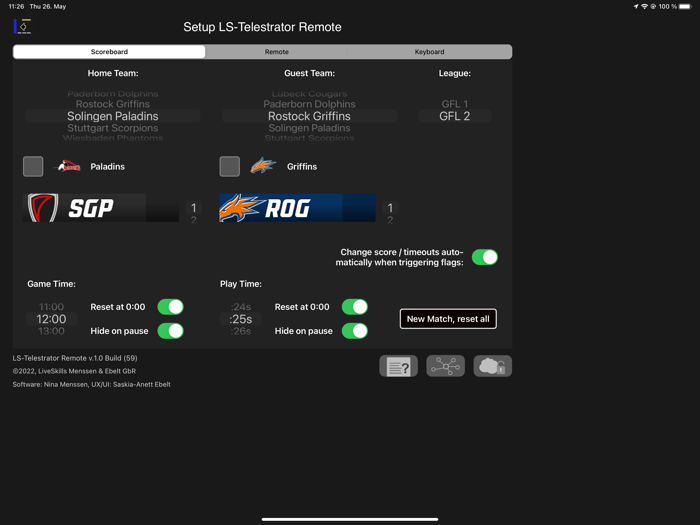Screen dimensions: 700x525
Task: Tap the selected :25s play time value
Action: (241, 319)
